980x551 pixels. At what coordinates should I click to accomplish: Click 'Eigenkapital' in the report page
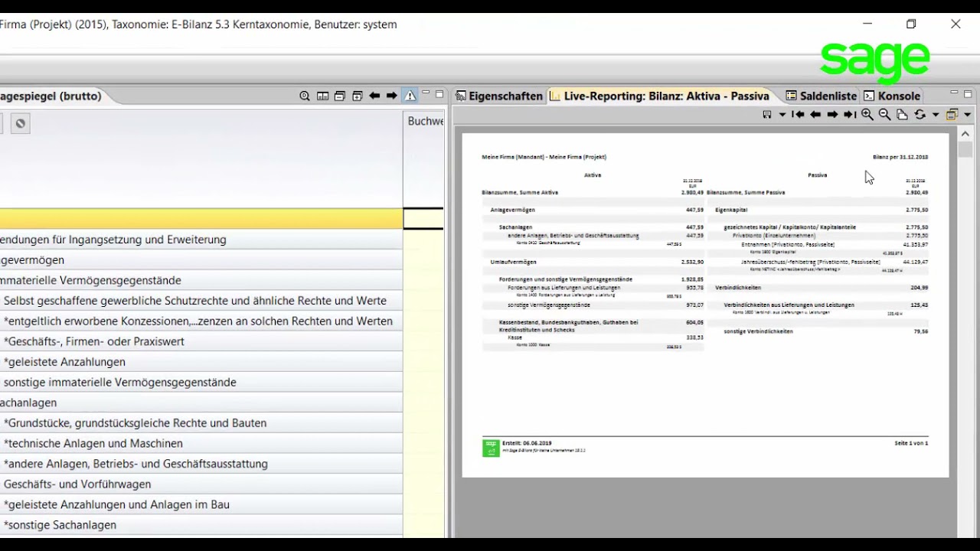pyautogui.click(x=731, y=210)
